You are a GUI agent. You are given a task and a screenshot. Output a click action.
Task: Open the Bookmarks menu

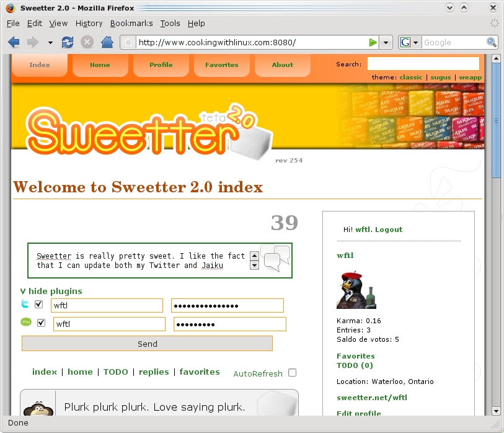pyautogui.click(x=131, y=24)
